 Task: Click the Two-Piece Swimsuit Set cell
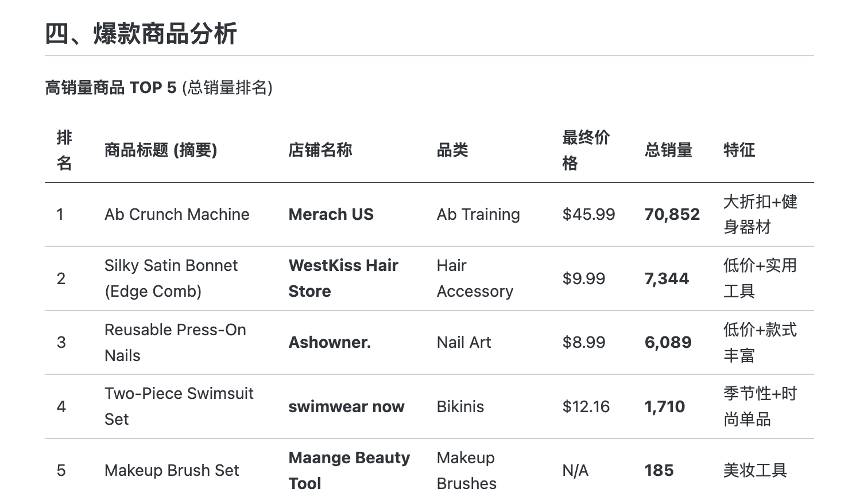click(179, 406)
